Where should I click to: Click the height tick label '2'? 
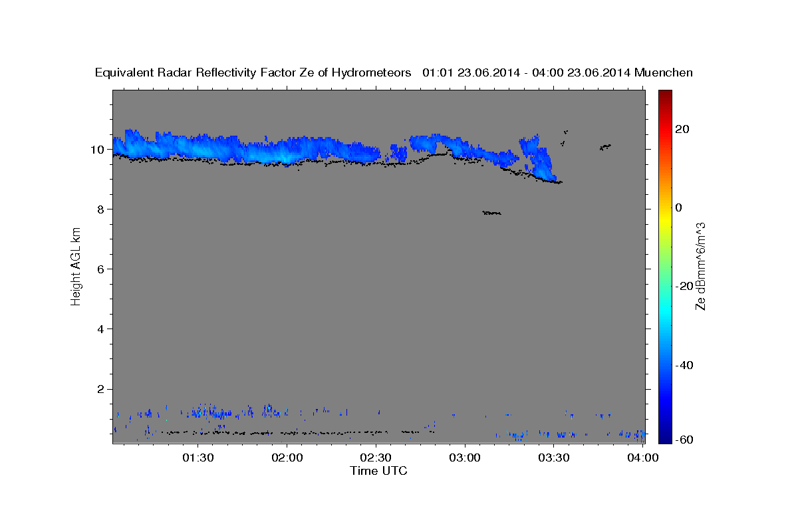(100, 388)
